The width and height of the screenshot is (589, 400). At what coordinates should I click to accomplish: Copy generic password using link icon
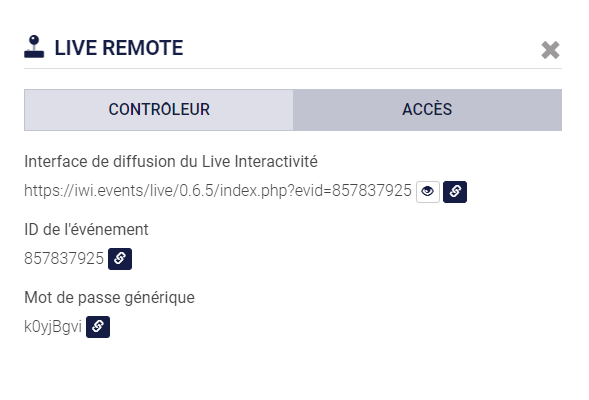click(x=98, y=326)
